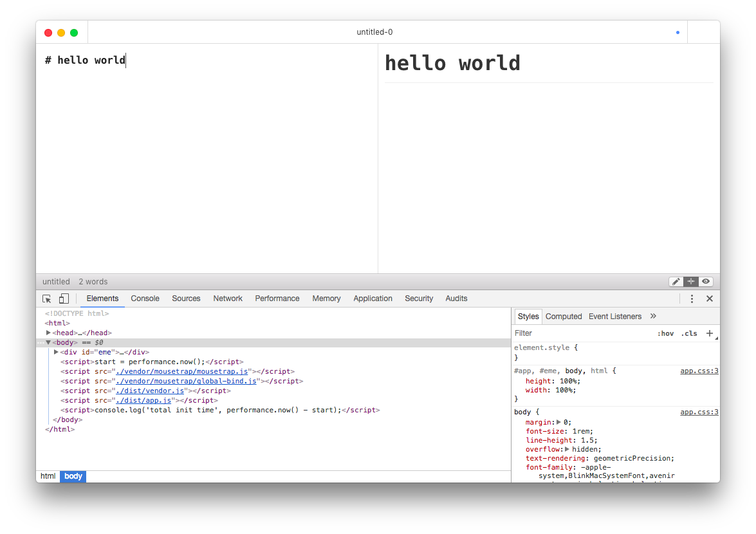Show more panel tabs via the chevron icon

coord(652,316)
